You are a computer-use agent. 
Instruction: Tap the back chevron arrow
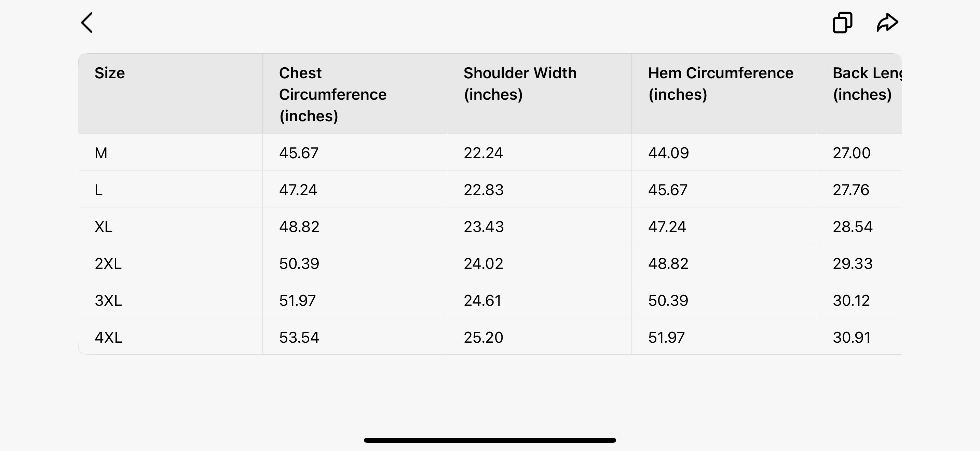click(x=87, y=23)
